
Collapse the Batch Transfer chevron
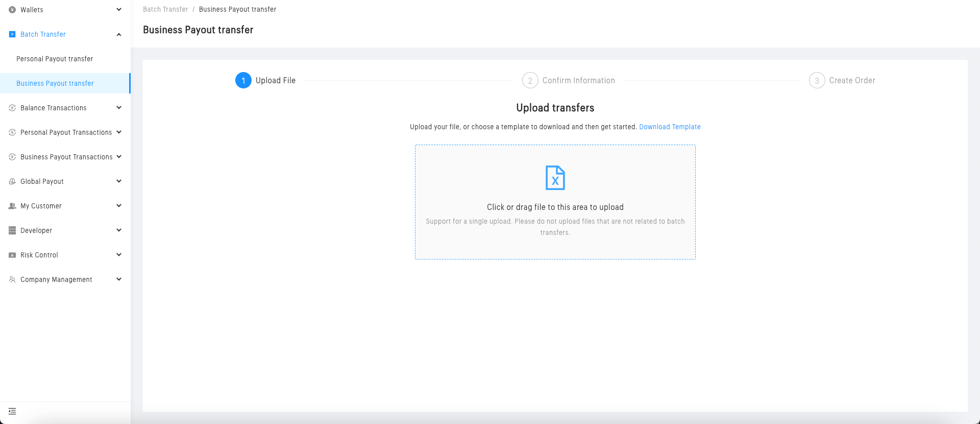(x=119, y=34)
